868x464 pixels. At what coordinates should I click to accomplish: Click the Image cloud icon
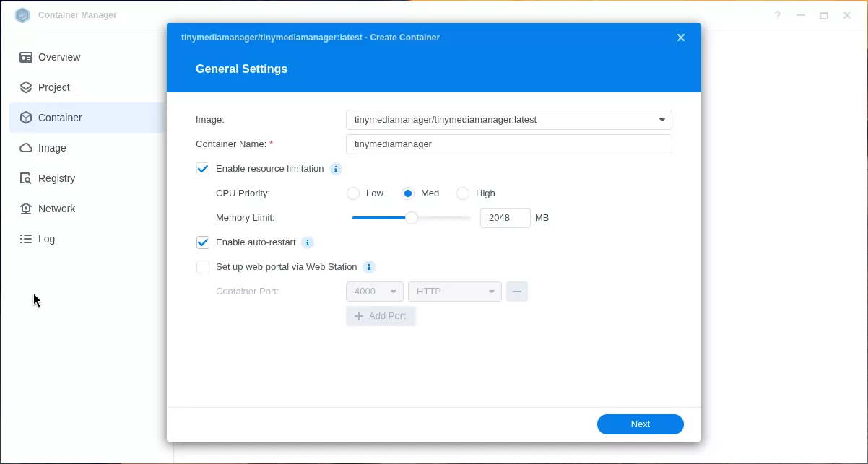coord(26,148)
